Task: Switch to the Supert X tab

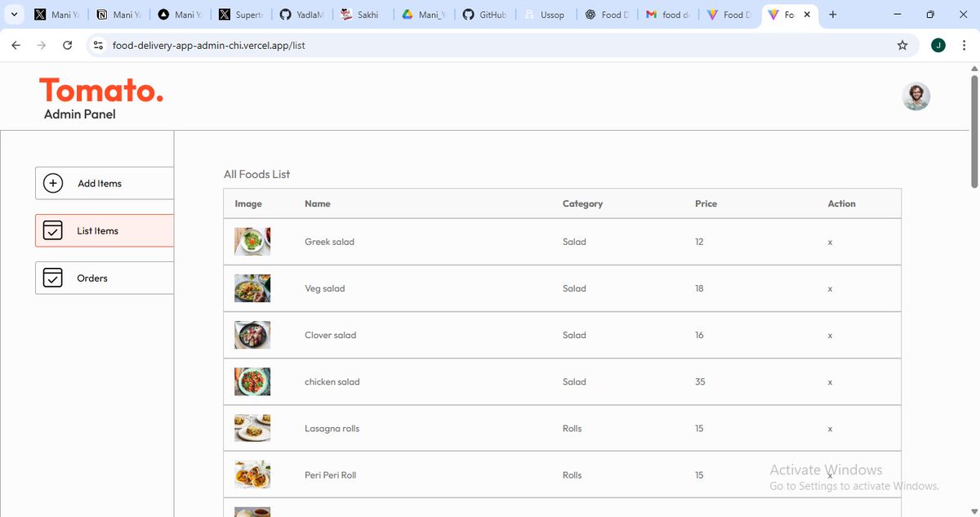Action: [x=240, y=15]
